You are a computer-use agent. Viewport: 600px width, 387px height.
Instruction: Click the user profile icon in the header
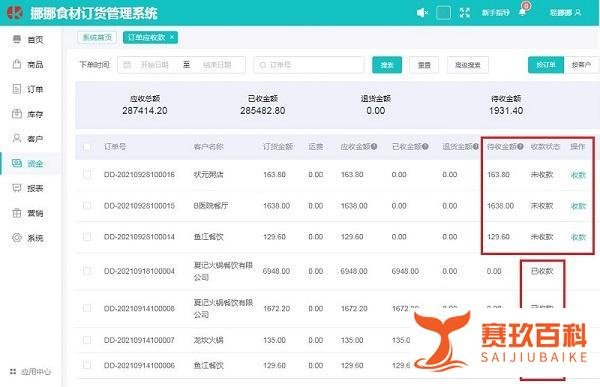[578, 13]
